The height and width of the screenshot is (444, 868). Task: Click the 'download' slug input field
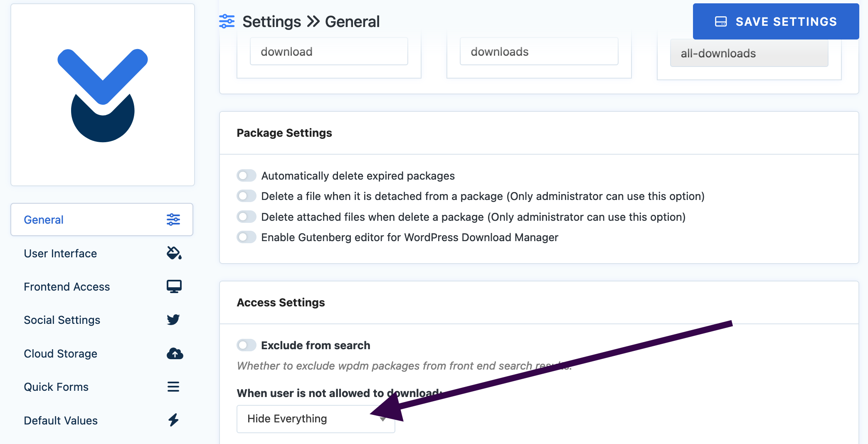pyautogui.click(x=329, y=52)
